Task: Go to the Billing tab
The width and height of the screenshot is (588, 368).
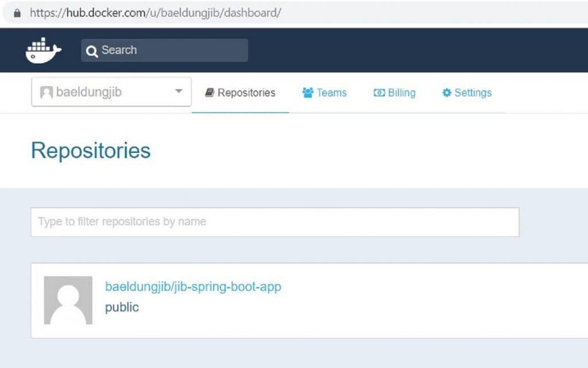Action: click(401, 93)
